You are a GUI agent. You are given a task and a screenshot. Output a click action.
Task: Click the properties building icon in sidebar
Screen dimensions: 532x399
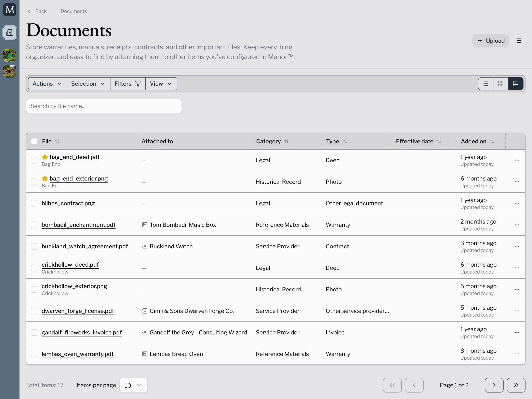pos(10,32)
